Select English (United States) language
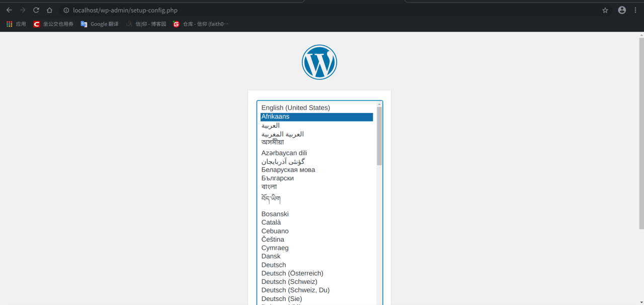 pyautogui.click(x=295, y=108)
